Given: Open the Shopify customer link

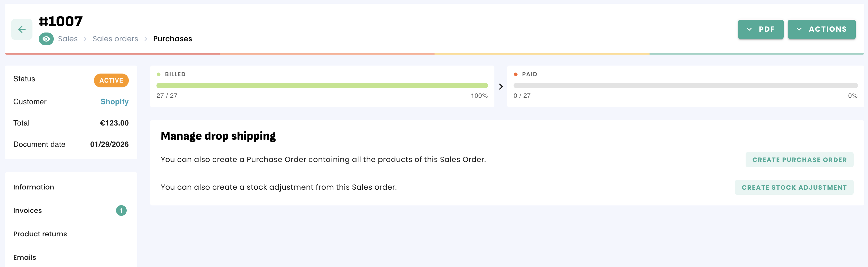Looking at the screenshot, I should [115, 102].
